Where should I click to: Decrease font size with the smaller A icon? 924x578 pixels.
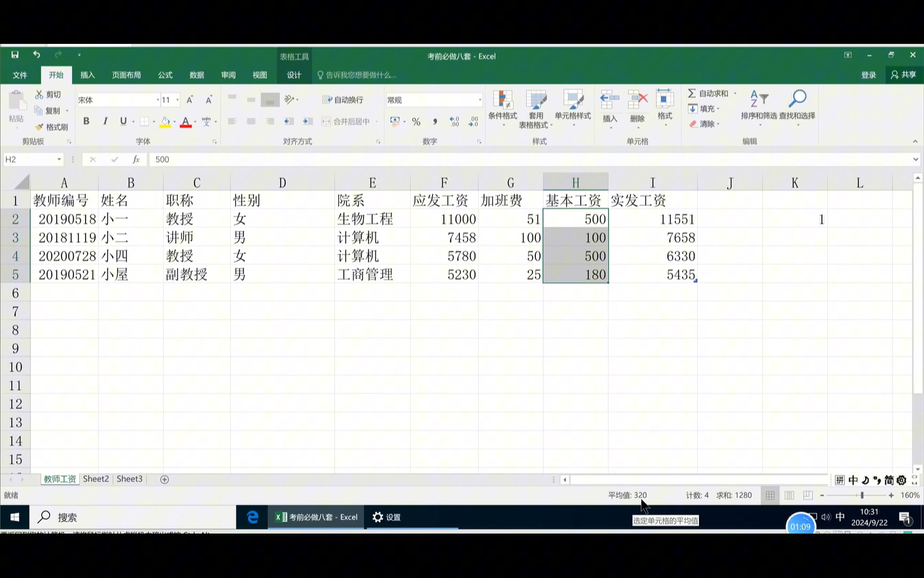(209, 100)
